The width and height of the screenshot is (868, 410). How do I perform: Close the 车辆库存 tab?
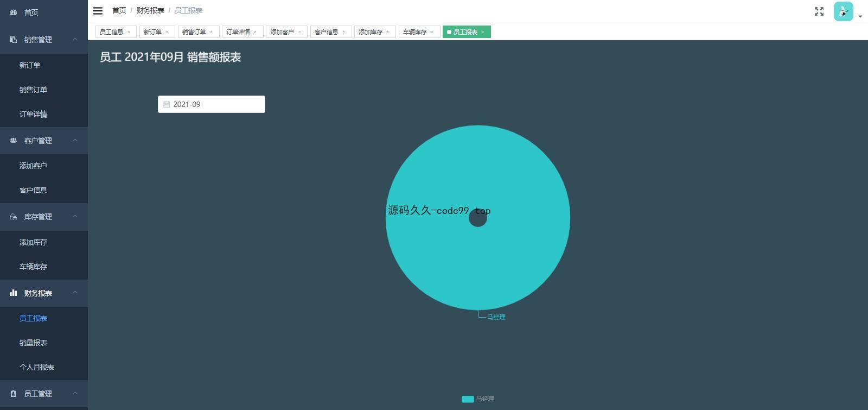432,32
